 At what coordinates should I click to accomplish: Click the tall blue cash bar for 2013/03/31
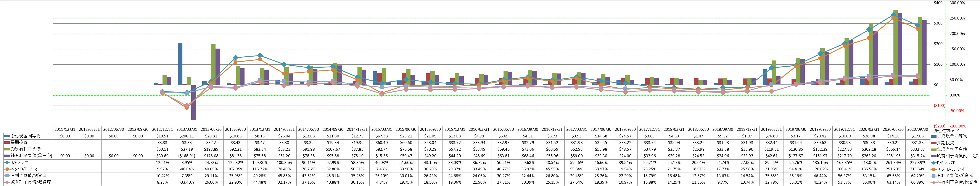click(x=180, y=64)
